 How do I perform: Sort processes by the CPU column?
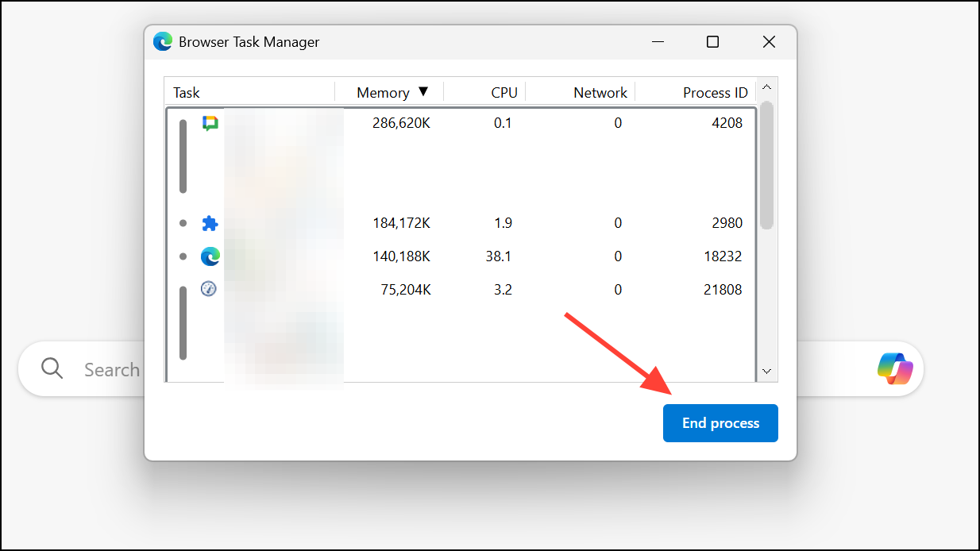point(504,93)
